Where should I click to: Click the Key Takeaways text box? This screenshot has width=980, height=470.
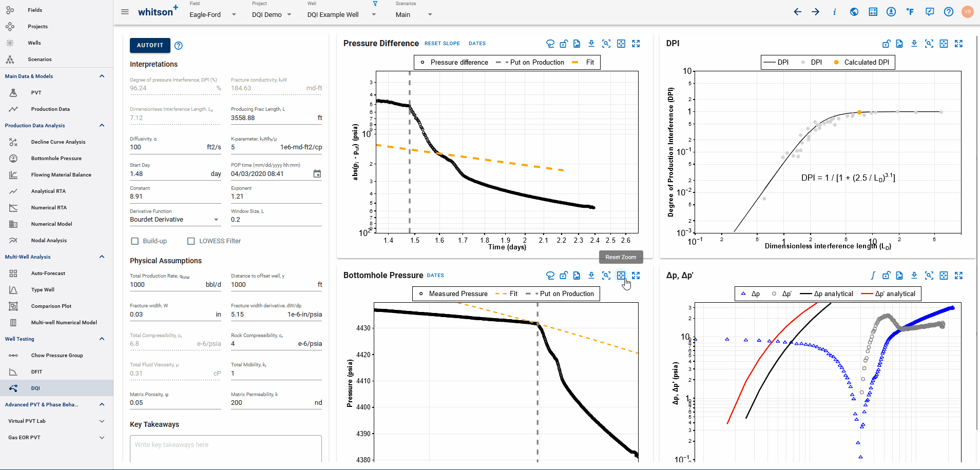[226, 448]
